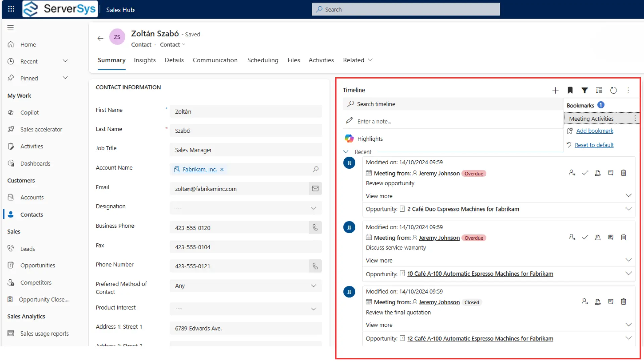Call Business Phone 423-555-0120 icon

tap(315, 228)
